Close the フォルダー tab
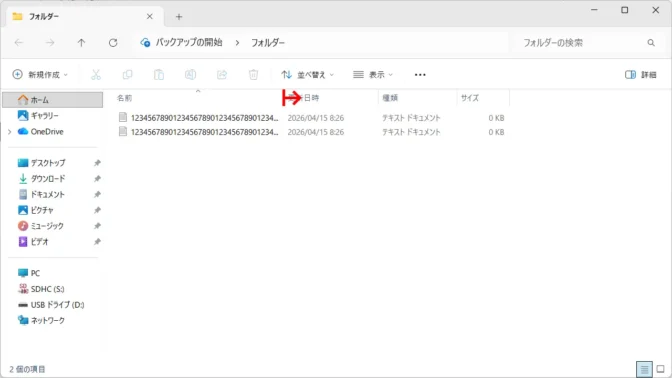 (150, 16)
